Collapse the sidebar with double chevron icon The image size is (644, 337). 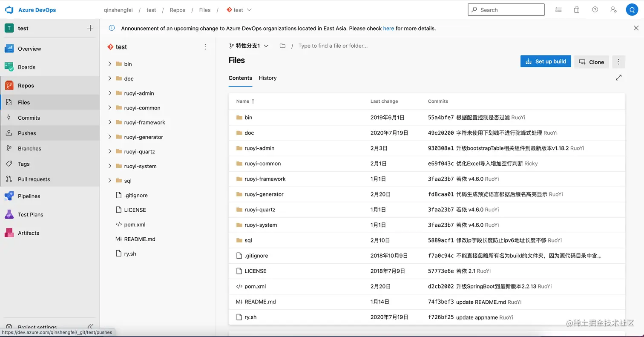[x=90, y=327]
